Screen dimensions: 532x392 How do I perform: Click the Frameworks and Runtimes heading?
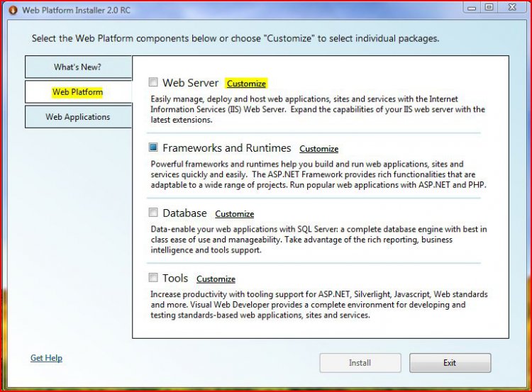(227, 148)
